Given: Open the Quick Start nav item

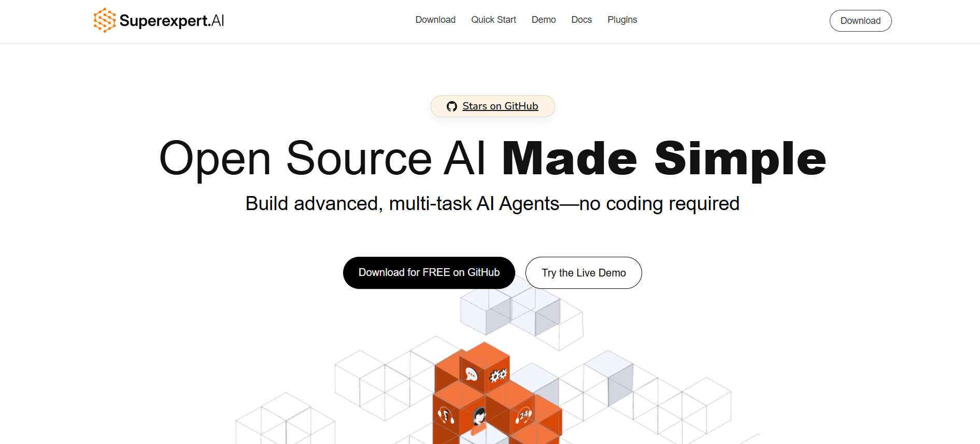Looking at the screenshot, I should [493, 20].
